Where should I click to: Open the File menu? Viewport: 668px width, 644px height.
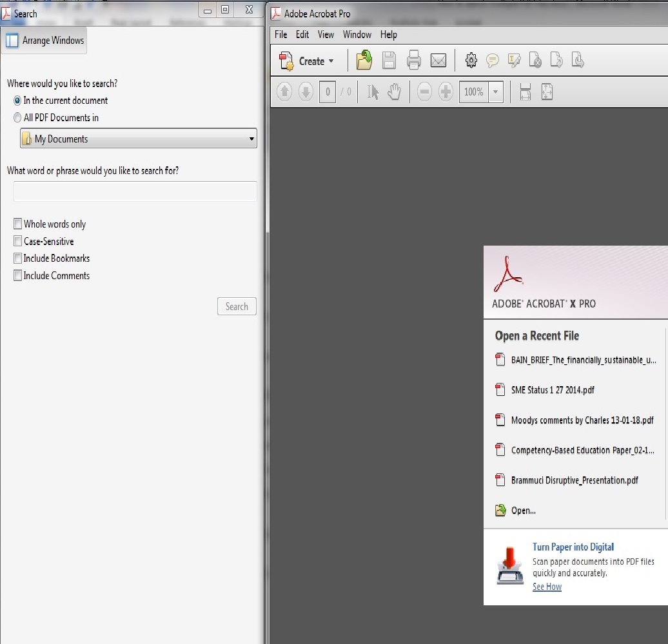tap(280, 35)
